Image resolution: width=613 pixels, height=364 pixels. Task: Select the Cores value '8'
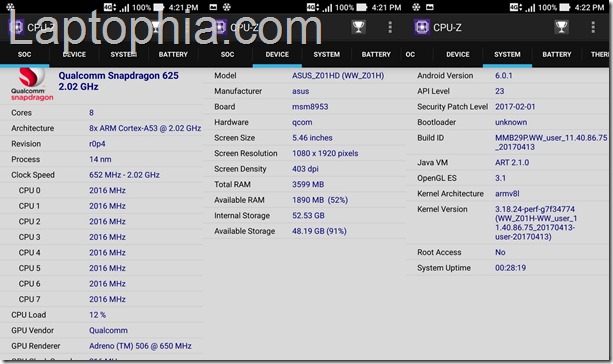tap(91, 113)
